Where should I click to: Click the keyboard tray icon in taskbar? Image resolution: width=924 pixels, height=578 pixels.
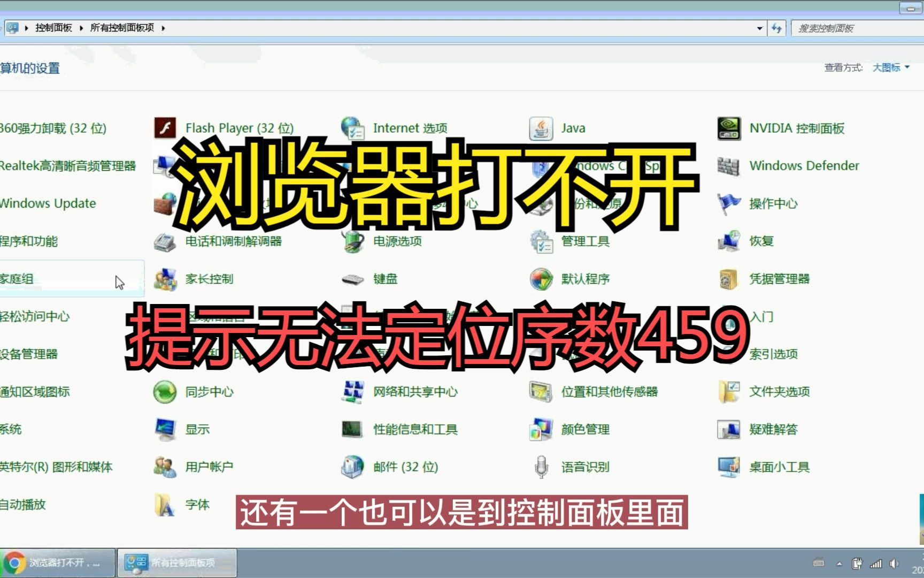(x=818, y=563)
